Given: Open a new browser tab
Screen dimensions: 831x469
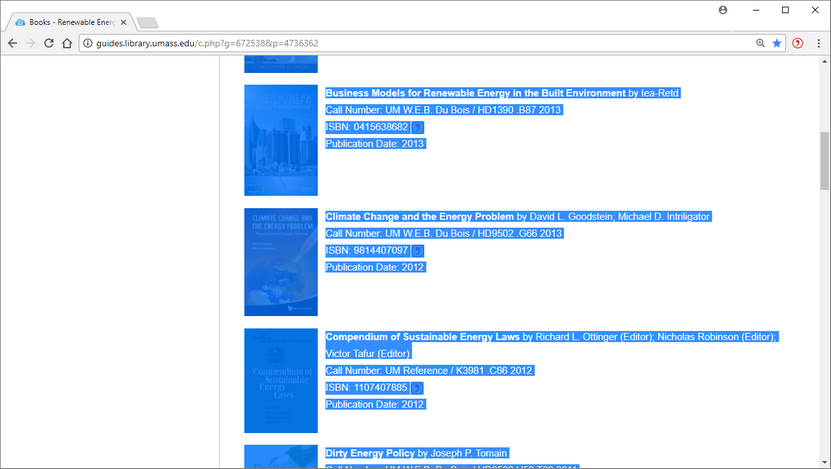Looking at the screenshot, I should 147,23.
